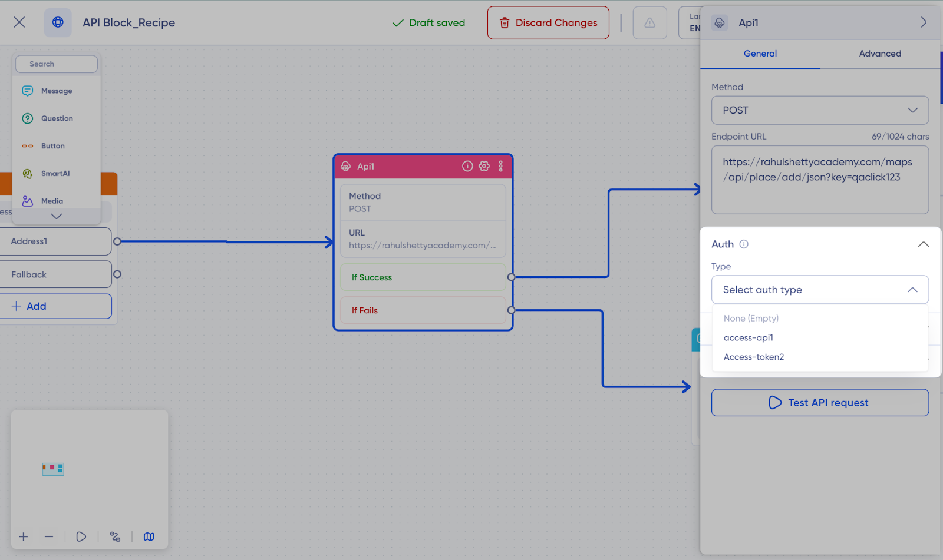Click the Method POST field on Api1 node

(423, 203)
